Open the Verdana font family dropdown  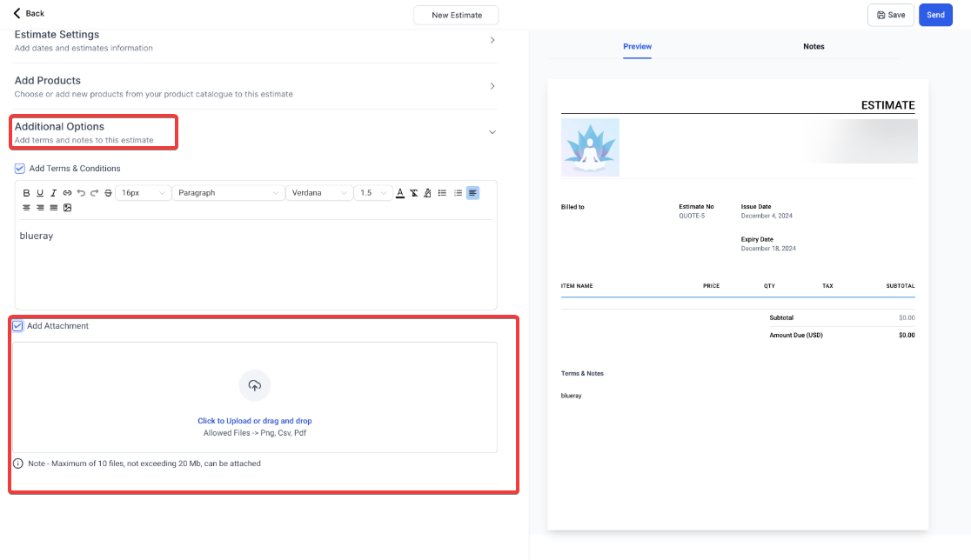tap(319, 193)
